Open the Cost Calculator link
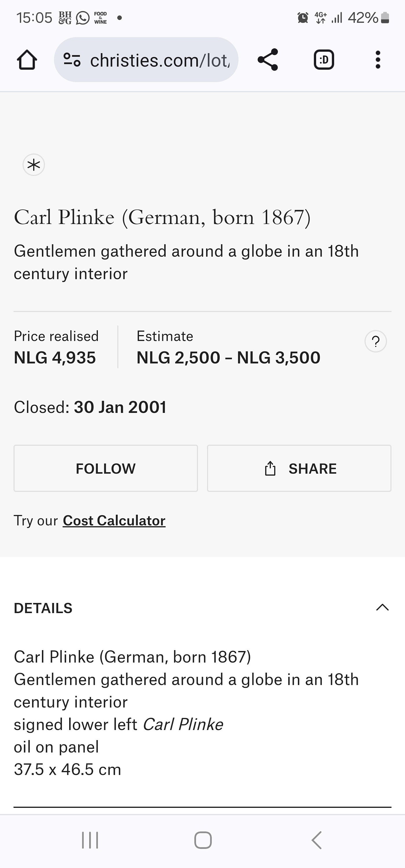The width and height of the screenshot is (405, 868). [x=114, y=521]
